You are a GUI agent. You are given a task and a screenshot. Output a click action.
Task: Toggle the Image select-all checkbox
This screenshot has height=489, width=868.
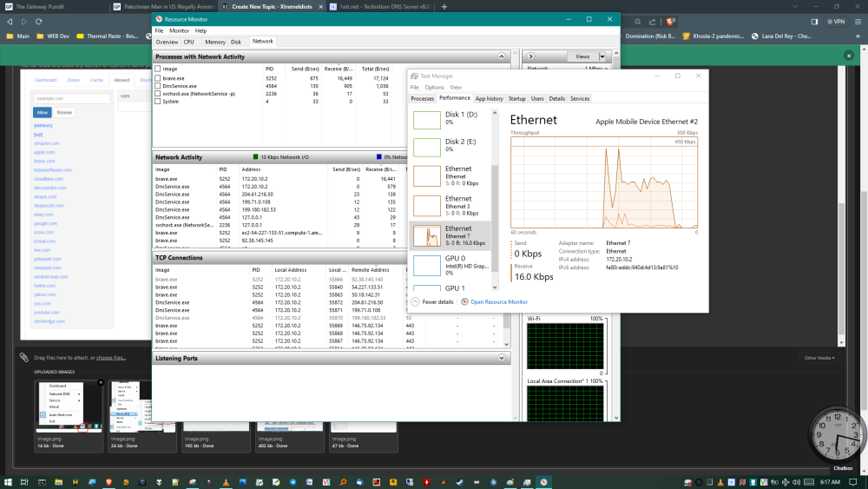(x=157, y=69)
